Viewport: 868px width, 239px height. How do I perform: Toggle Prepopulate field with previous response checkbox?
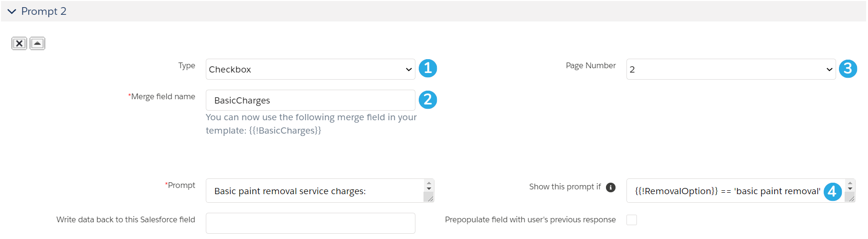(632, 220)
